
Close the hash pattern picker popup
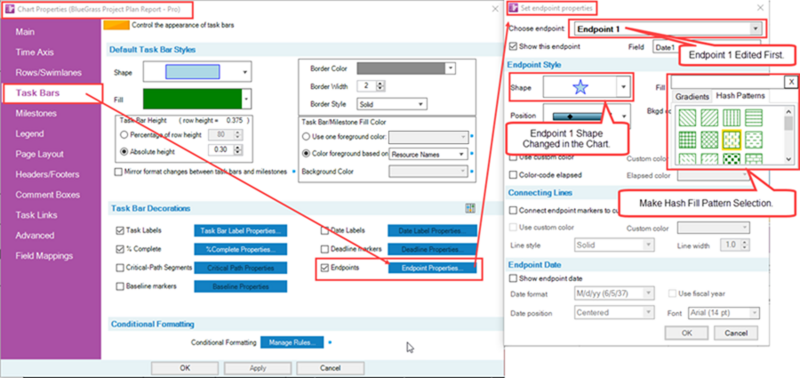coord(790,82)
